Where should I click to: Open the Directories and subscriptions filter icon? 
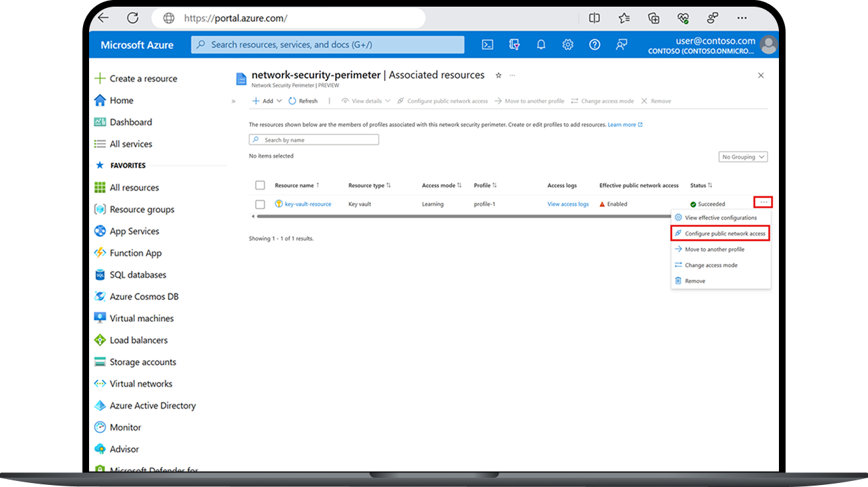coord(514,45)
